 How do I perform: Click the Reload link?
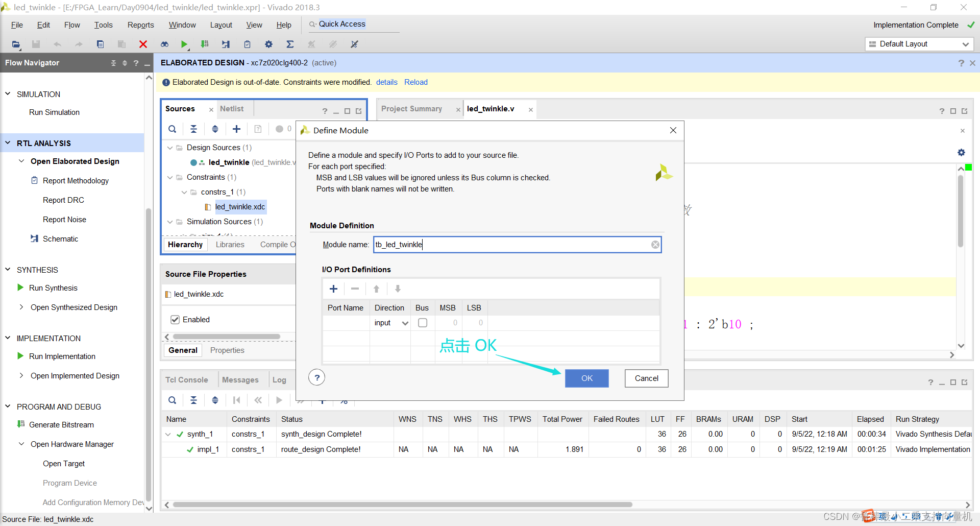pyautogui.click(x=415, y=82)
